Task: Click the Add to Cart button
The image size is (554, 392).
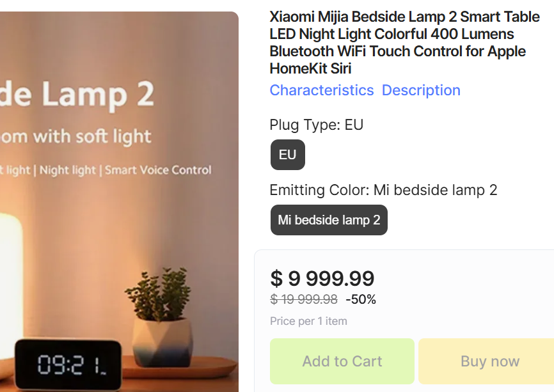Action: coord(342,361)
